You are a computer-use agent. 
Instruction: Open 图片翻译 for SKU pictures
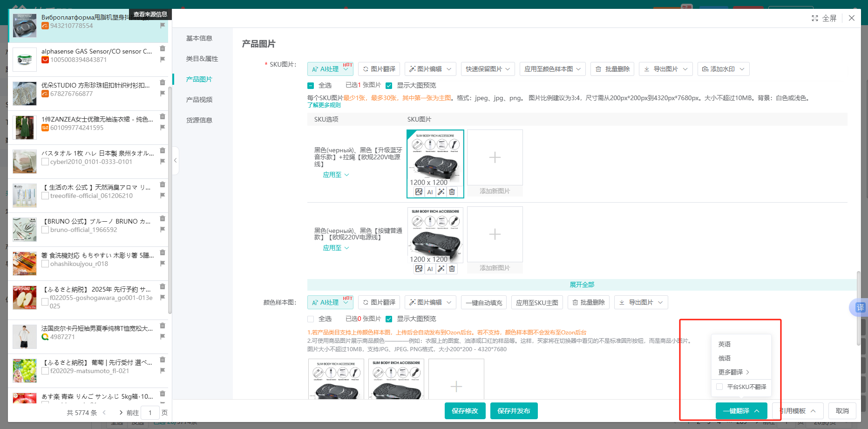(x=379, y=68)
